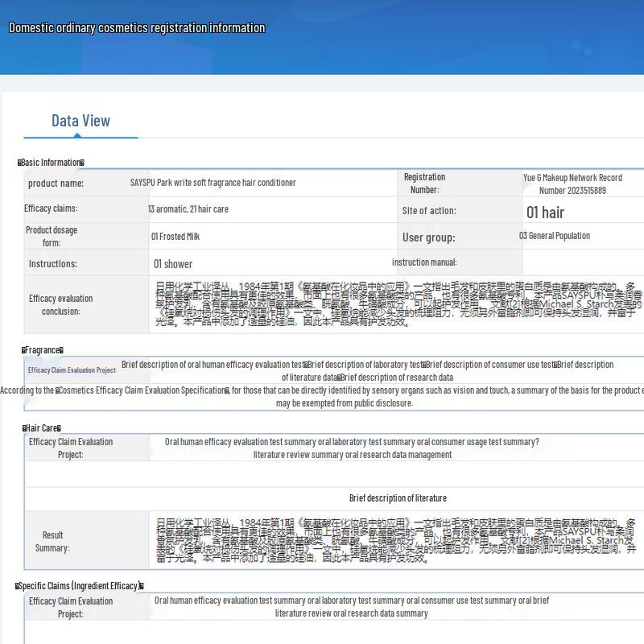This screenshot has width=644, height=644.
Task: Select the 'Result Summary:' label
Action: pyautogui.click(x=52, y=541)
